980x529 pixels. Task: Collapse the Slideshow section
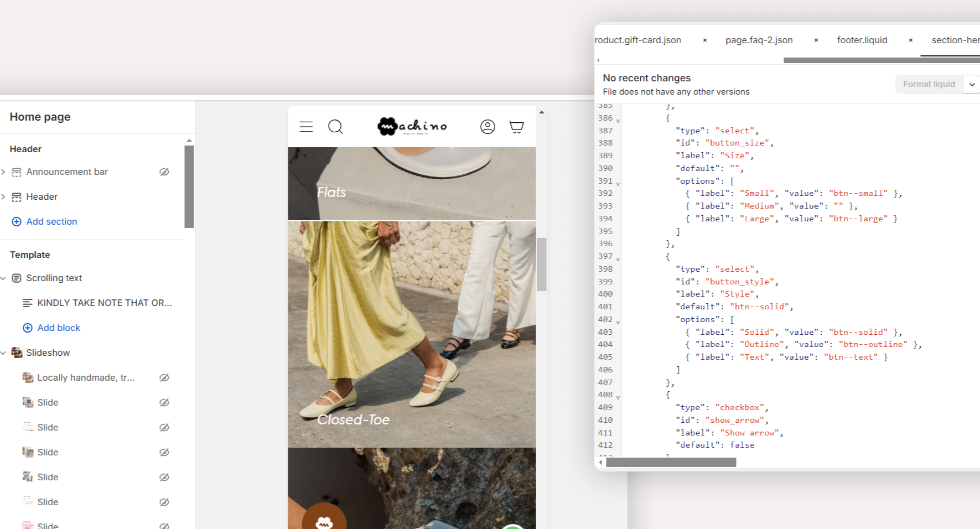[x=3, y=352]
